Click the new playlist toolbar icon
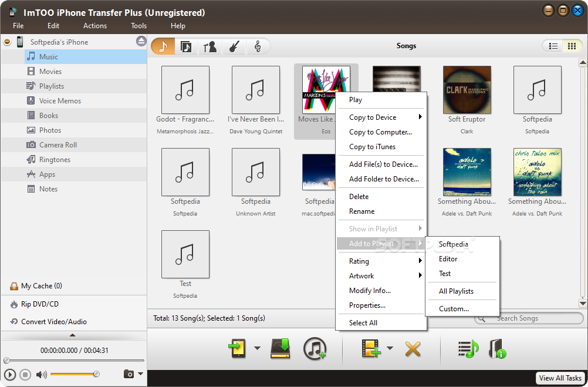Screen dimensions: 588x387 (x=468, y=348)
